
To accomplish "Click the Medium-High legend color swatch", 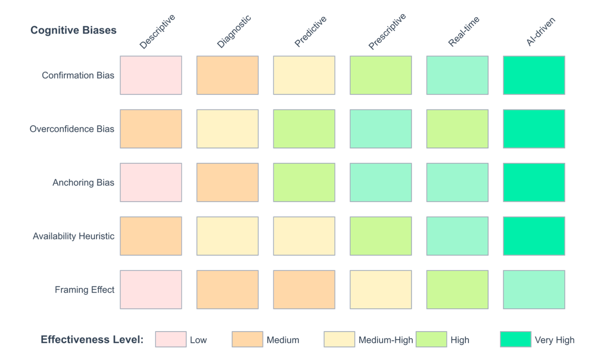I will coord(339,339).
